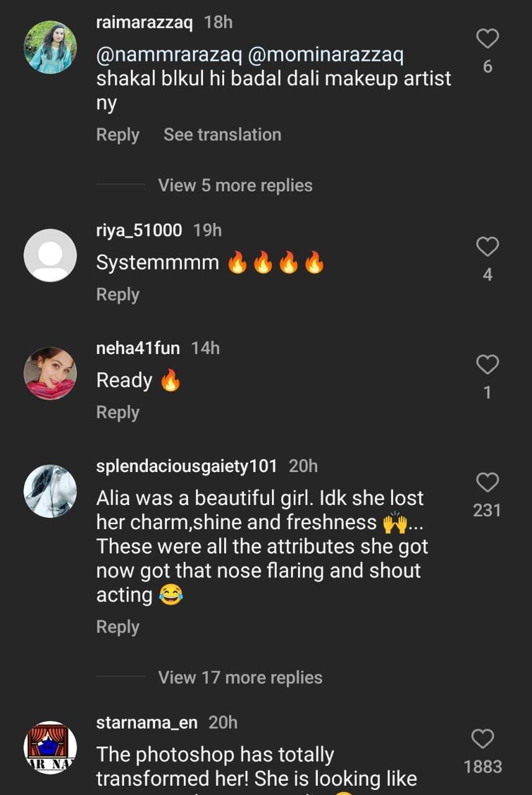Open splendaciousgaiety101's profile avatar
This screenshot has width=532, height=795.
pos(50,491)
